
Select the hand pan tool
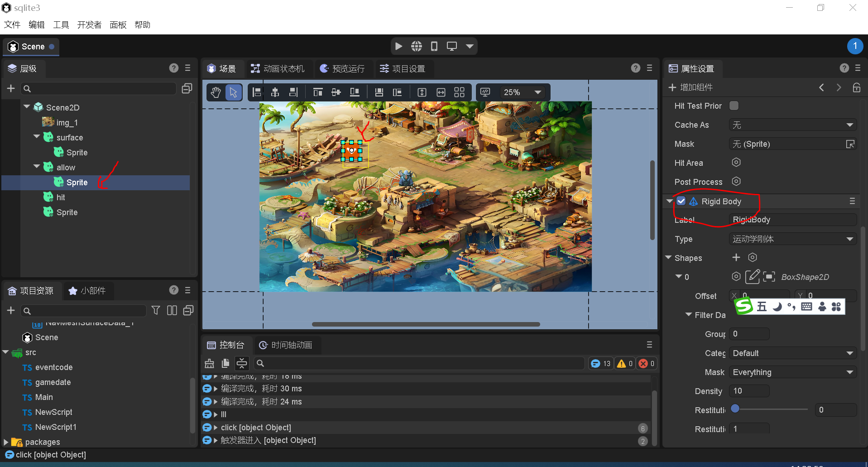216,92
